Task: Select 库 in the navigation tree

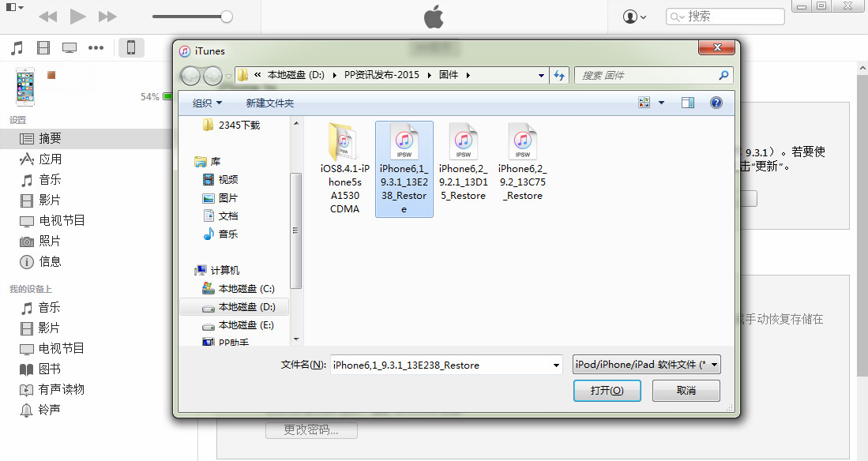Action: point(209,162)
